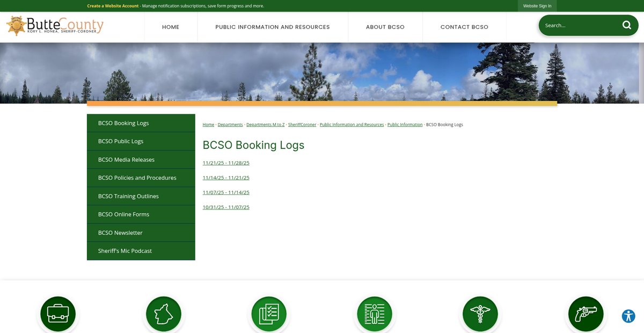
Task: Click the BCSO Booking Logs page heading
Action: click(x=253, y=145)
